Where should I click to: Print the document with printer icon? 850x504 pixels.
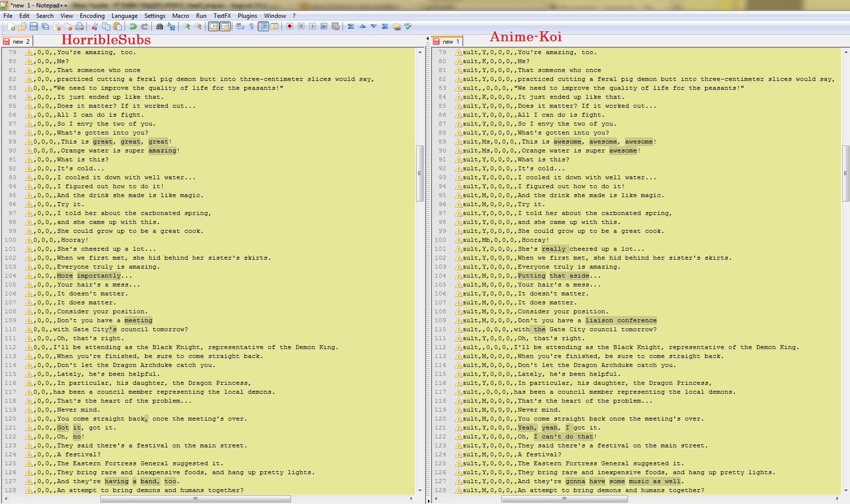(x=79, y=27)
